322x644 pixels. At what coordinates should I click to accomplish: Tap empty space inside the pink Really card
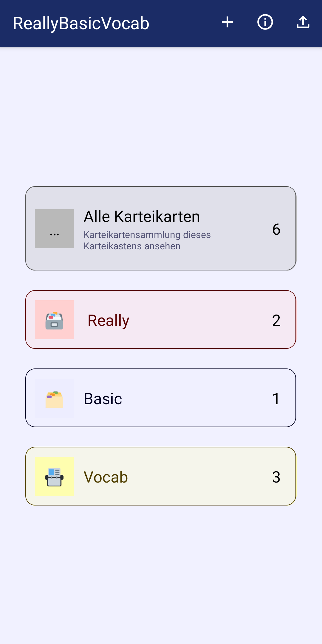(x=197, y=320)
